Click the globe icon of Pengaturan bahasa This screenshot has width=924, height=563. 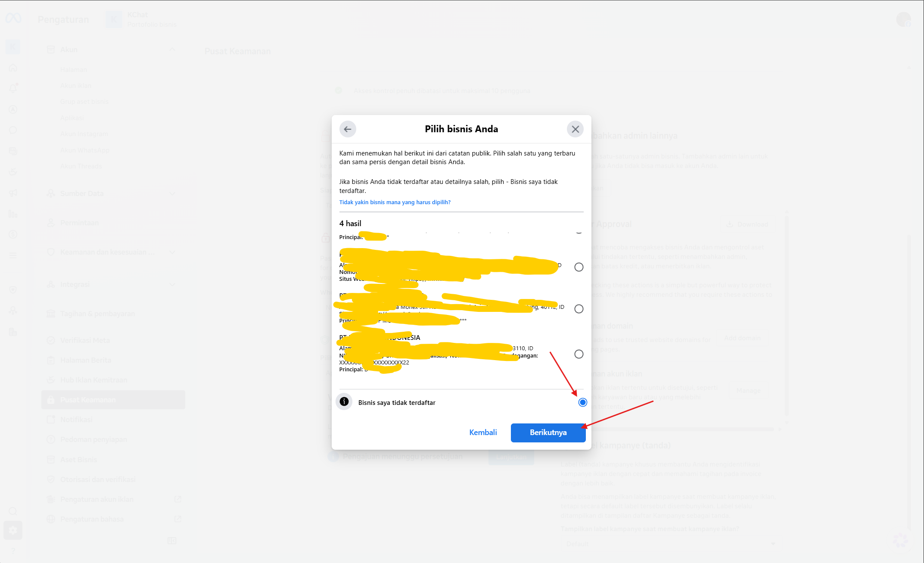point(51,519)
